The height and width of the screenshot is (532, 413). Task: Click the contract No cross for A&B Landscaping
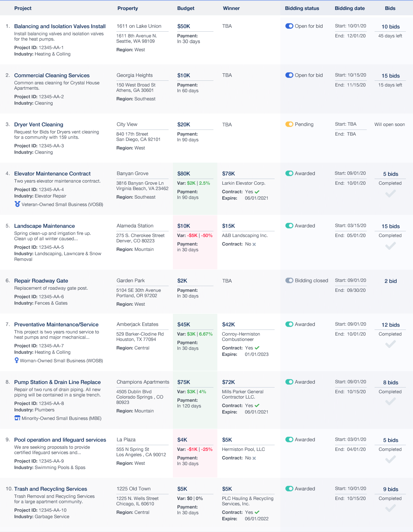(254, 244)
